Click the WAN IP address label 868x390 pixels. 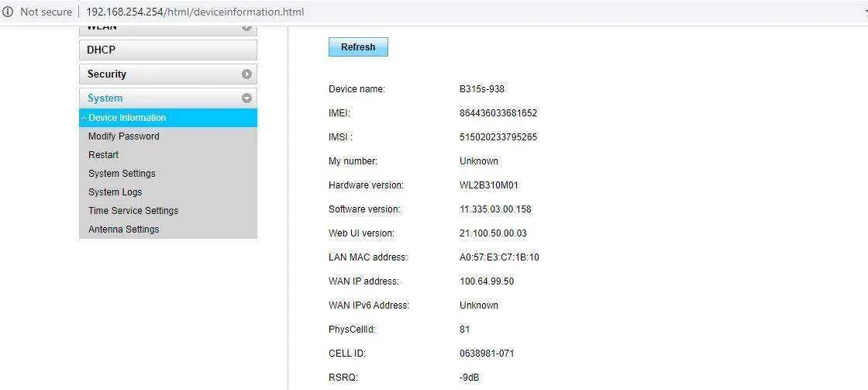coord(363,281)
